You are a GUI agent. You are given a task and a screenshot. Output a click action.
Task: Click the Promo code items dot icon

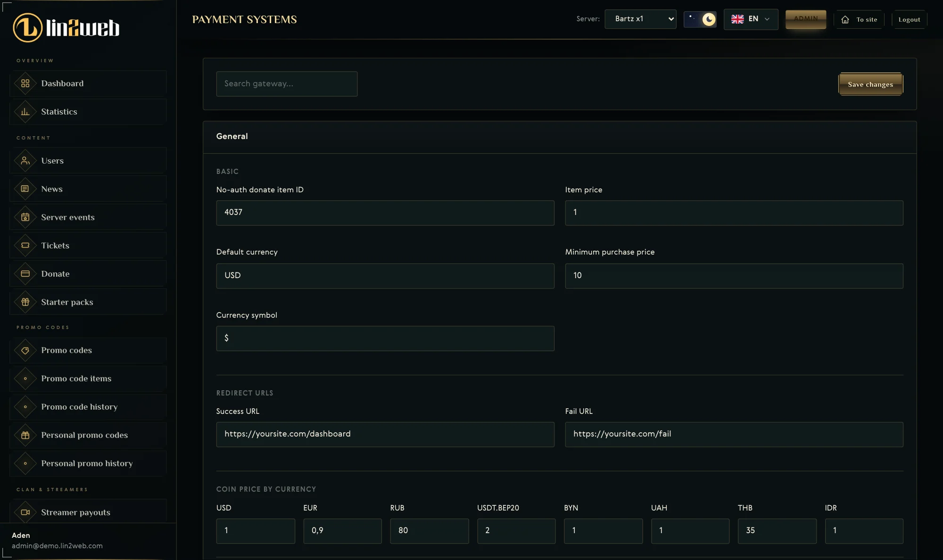point(25,379)
